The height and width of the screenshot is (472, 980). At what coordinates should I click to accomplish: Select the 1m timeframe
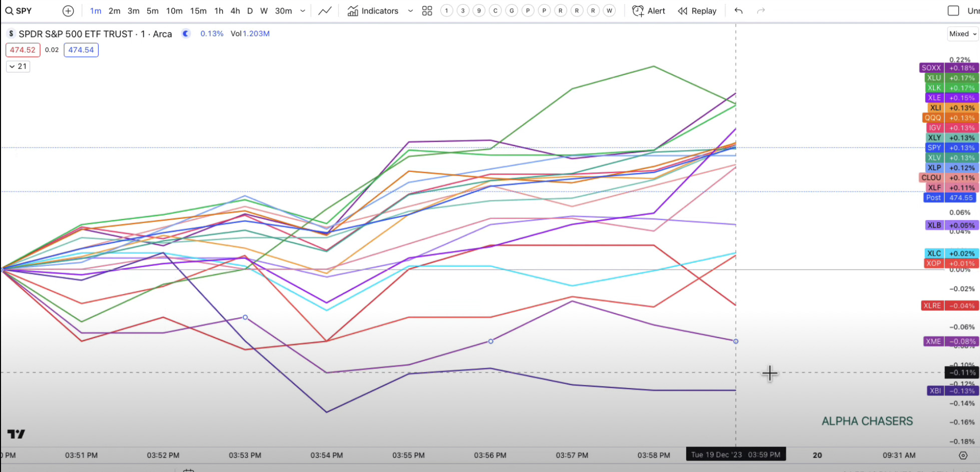coord(96,10)
